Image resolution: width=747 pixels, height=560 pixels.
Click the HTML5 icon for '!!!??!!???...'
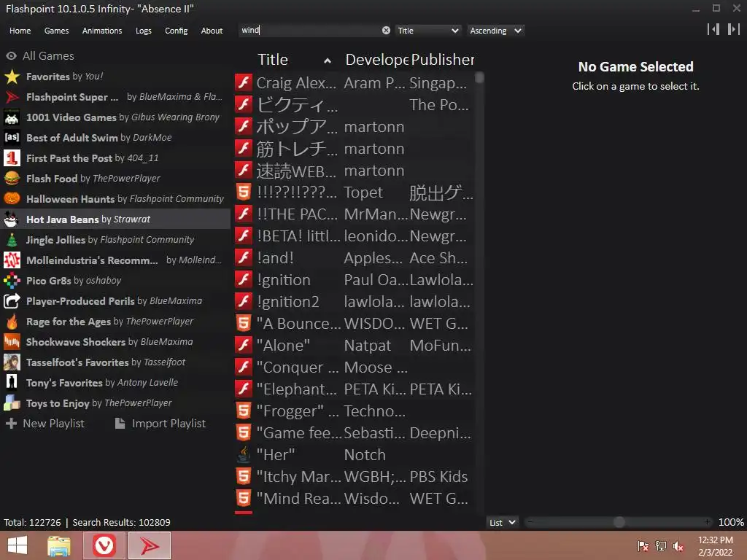[x=244, y=192]
